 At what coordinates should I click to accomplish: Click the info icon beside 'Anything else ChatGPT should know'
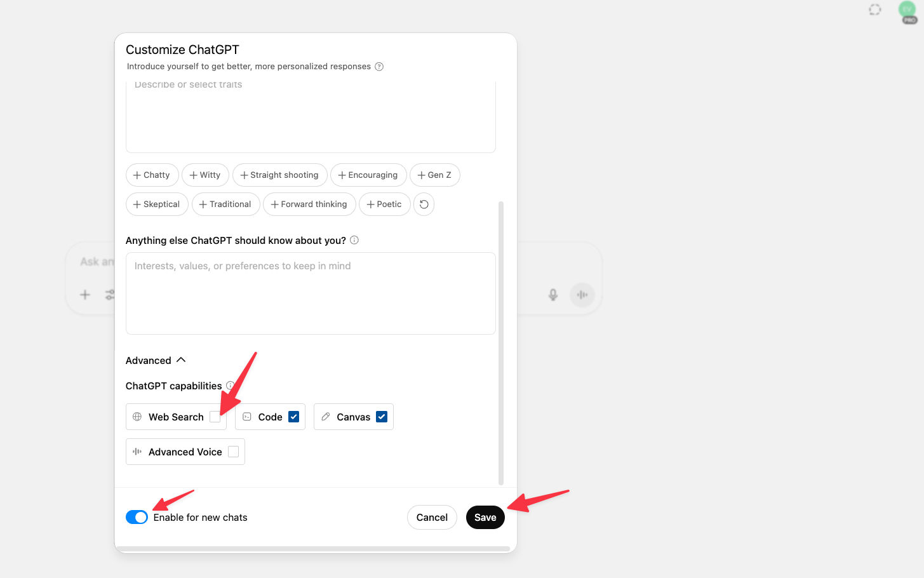[x=354, y=240]
